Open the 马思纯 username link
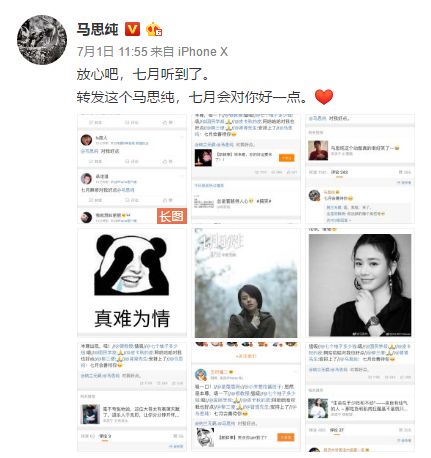Viewport: 431px width, 458px height. click(97, 29)
